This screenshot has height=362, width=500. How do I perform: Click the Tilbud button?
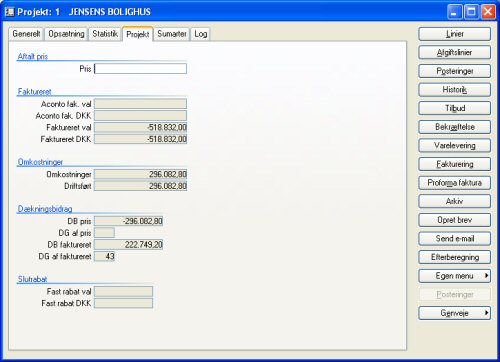[x=455, y=108]
